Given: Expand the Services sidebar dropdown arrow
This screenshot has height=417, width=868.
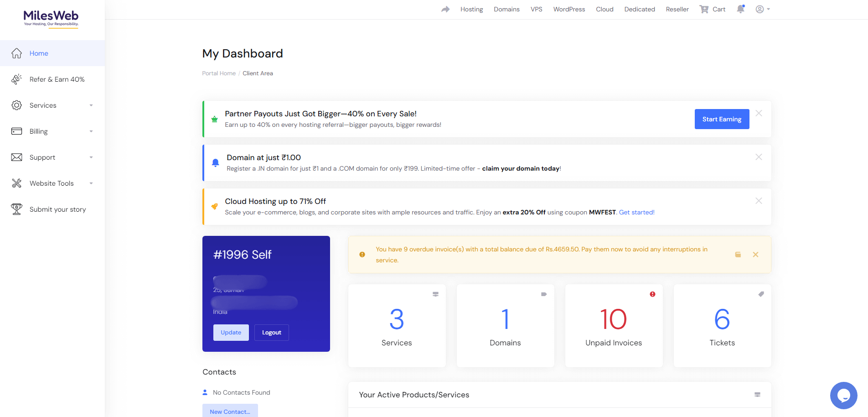Looking at the screenshot, I should pos(91,105).
